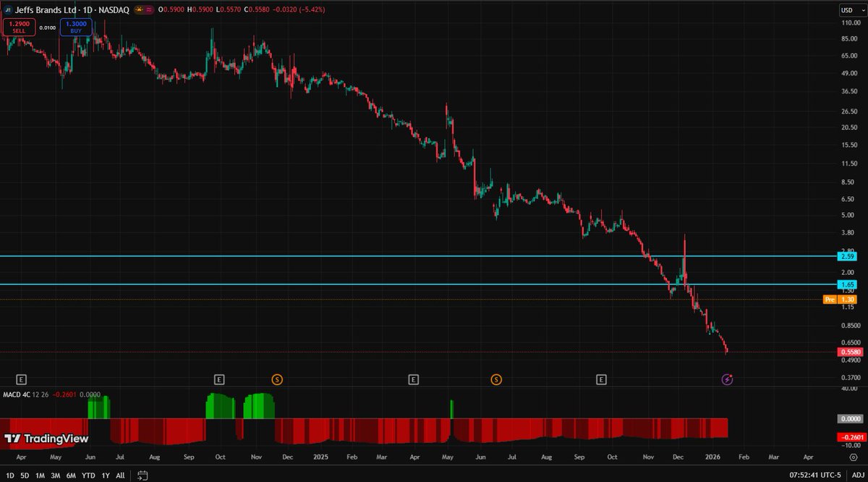Screen dimensions: 868x482
Task: Open split marker S near late November 2024
Action: tap(277, 379)
